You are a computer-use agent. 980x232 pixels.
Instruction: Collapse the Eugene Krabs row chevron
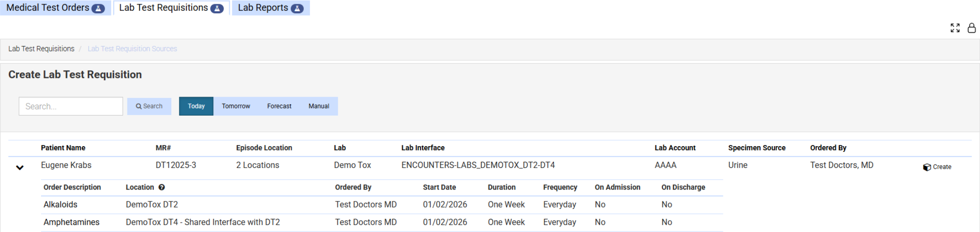click(20, 167)
